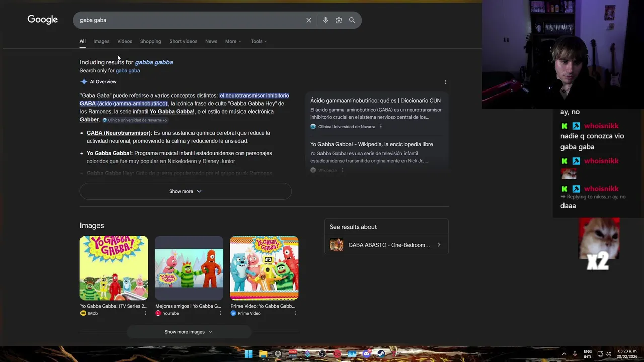Switch to the Short videos tab
Image resolution: width=644 pixels, height=362 pixels.
tap(183, 41)
